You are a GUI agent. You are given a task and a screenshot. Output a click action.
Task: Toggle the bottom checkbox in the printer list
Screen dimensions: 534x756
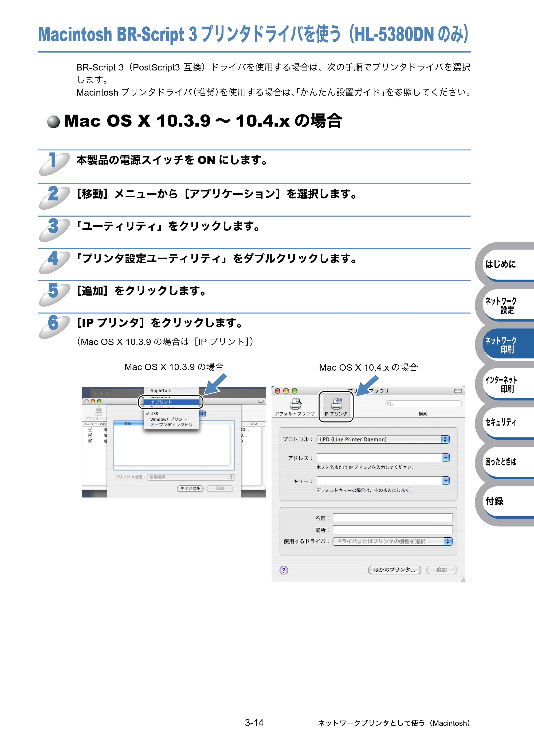coord(90,441)
